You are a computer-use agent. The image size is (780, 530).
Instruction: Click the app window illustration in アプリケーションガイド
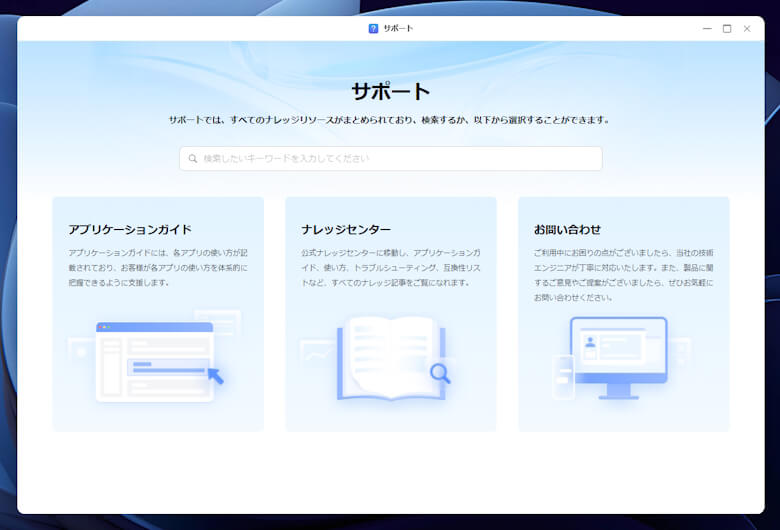(155, 360)
